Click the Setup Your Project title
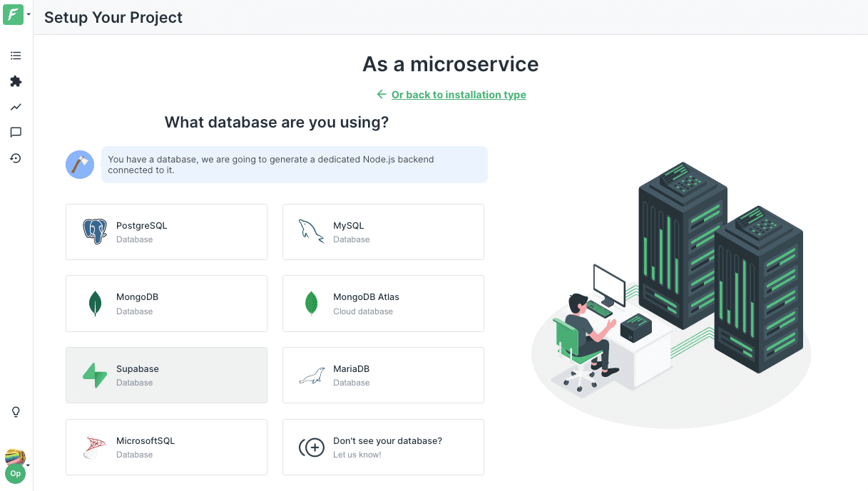This screenshot has width=868, height=491. [113, 17]
